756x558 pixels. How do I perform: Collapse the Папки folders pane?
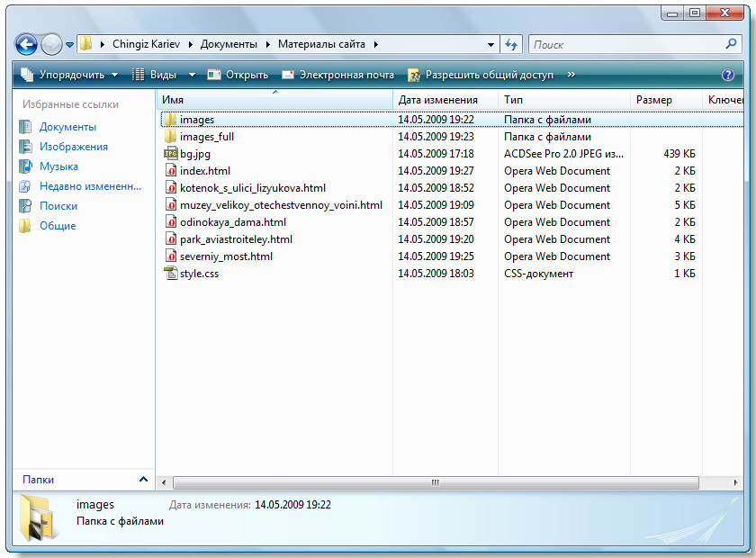143,480
